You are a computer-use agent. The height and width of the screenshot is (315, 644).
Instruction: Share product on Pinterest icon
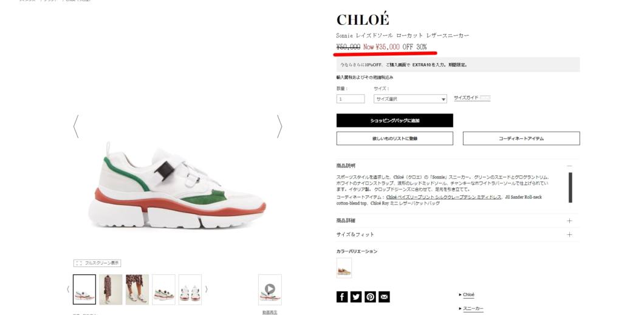tap(370, 297)
